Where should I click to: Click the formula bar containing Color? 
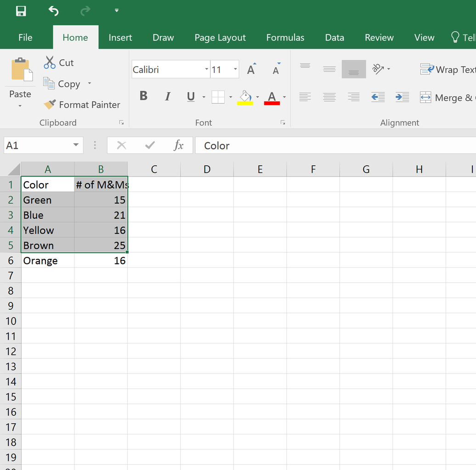pos(335,145)
